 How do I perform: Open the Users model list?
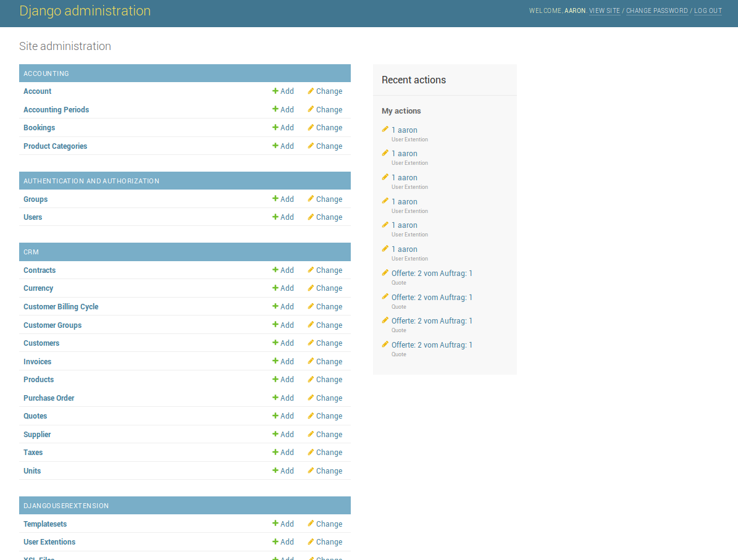coord(33,217)
